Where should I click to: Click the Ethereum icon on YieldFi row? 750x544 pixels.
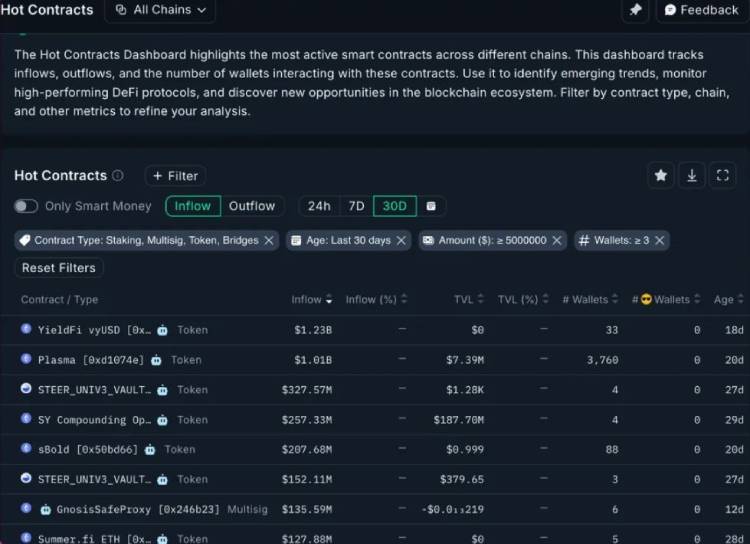pyautogui.click(x=27, y=329)
